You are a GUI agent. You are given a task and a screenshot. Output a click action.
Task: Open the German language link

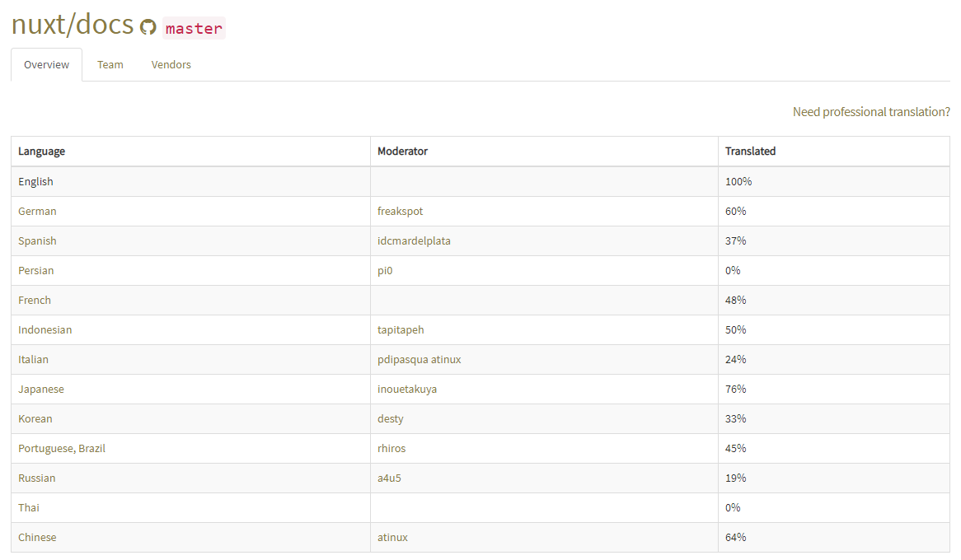[37, 212]
